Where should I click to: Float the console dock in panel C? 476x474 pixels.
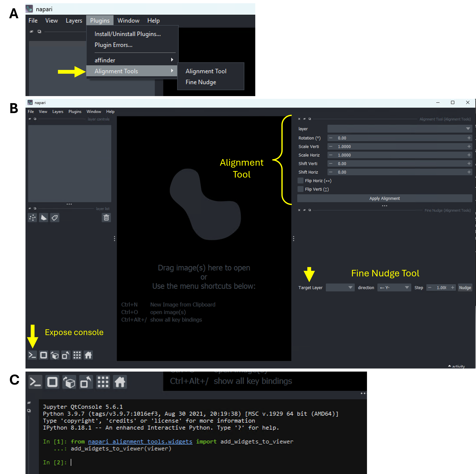29,410
